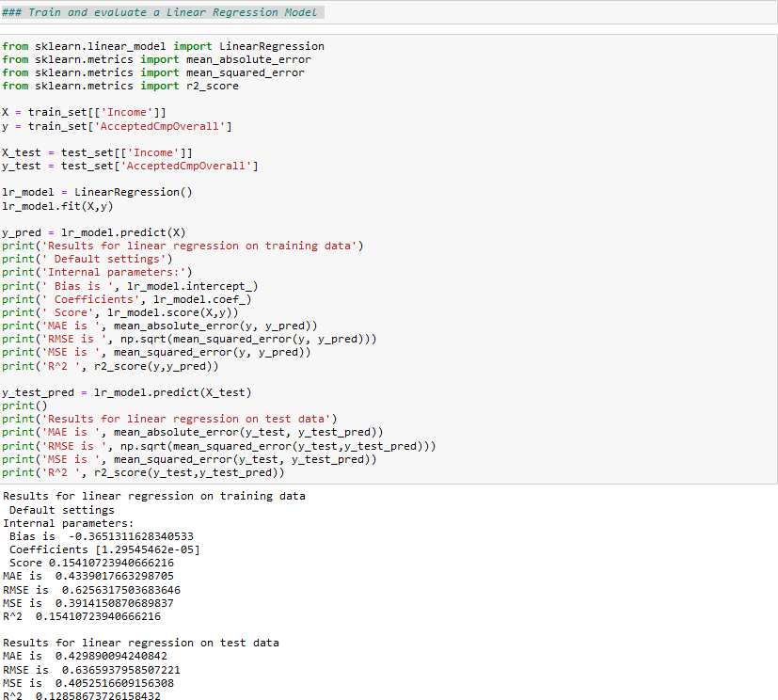Click the y = train_set['AcceptedCmpOverall'] line
The height and width of the screenshot is (700, 778).
pos(116,125)
